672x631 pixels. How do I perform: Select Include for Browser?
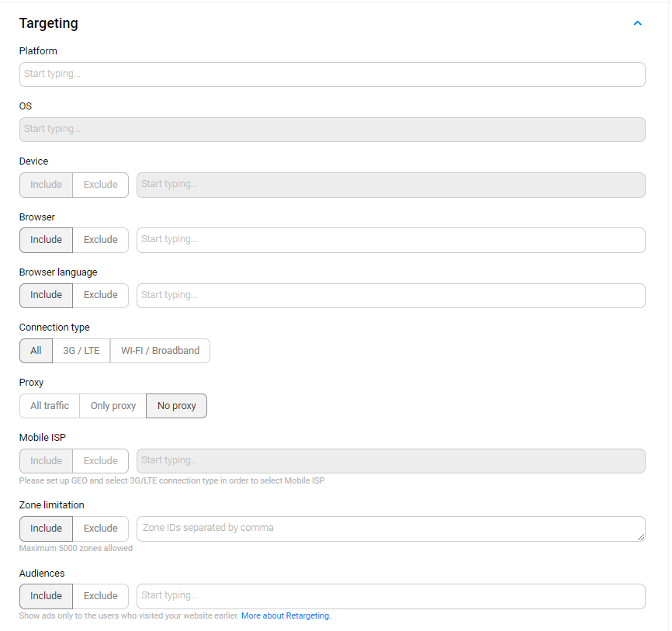click(x=46, y=240)
